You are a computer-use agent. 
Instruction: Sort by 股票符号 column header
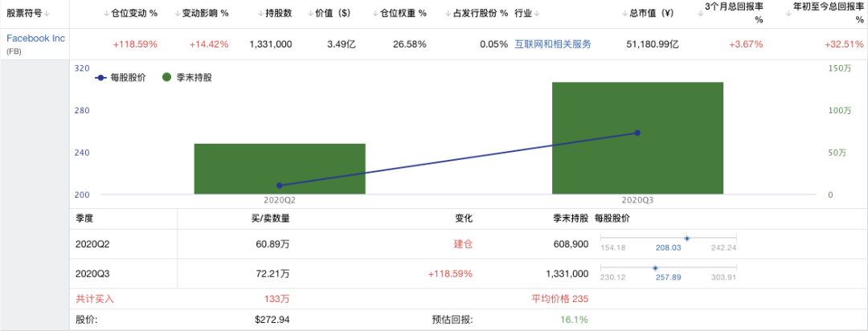coord(27,14)
